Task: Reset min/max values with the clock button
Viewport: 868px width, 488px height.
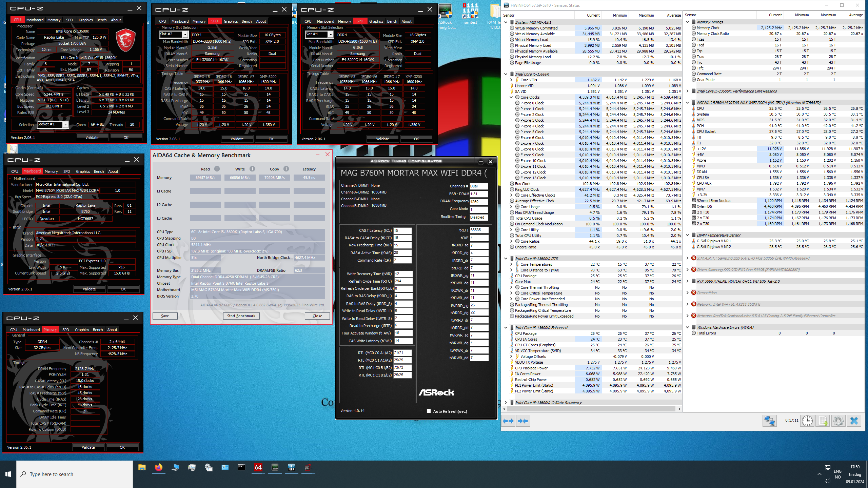Action: click(807, 421)
